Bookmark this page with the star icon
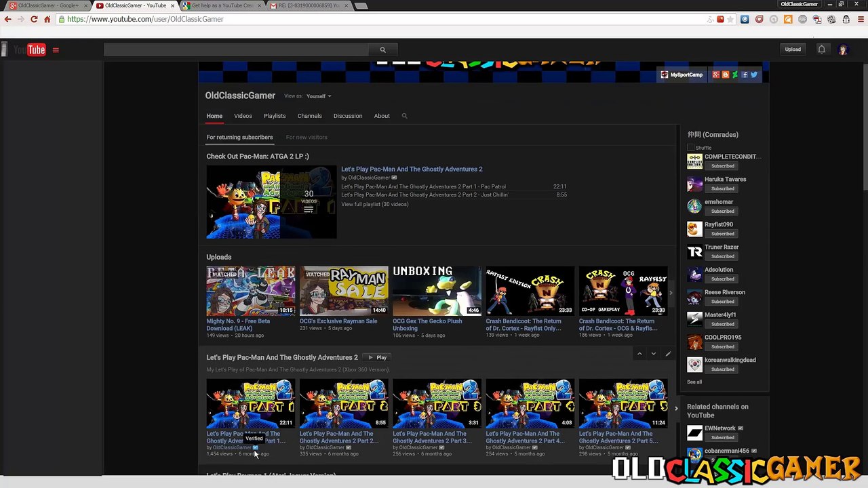Viewport: 868px width, 488px height. coord(730,19)
